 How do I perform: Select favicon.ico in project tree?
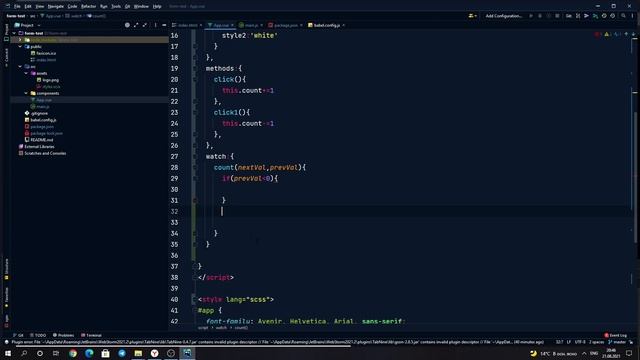[46, 53]
